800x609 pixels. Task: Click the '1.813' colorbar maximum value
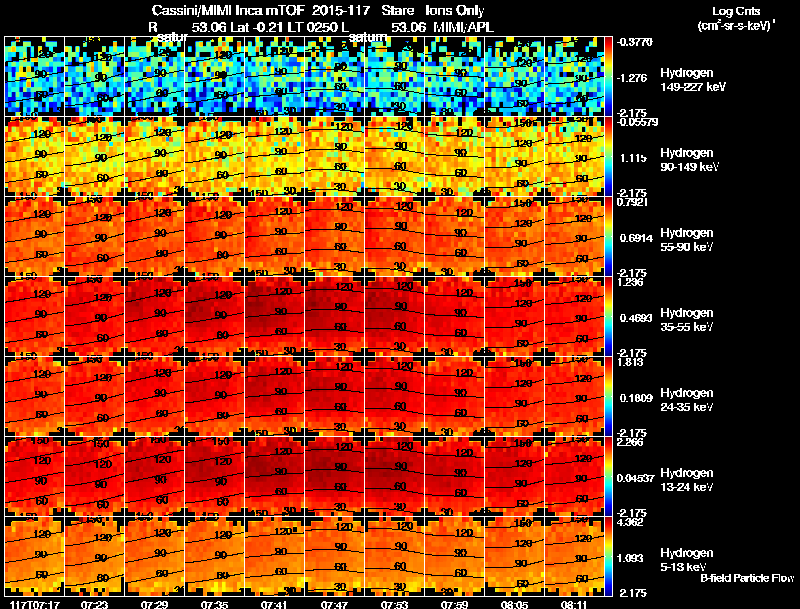(631, 363)
